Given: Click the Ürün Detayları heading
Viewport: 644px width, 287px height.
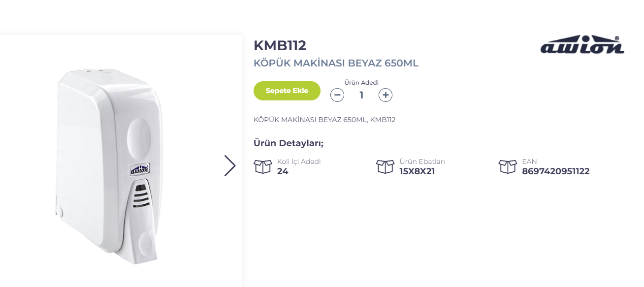Looking at the screenshot, I should (288, 143).
